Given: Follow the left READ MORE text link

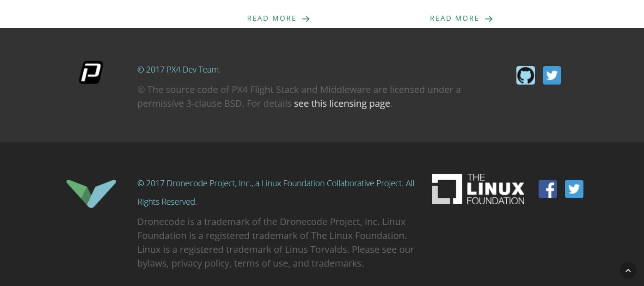Looking at the screenshot, I should [x=271, y=18].
